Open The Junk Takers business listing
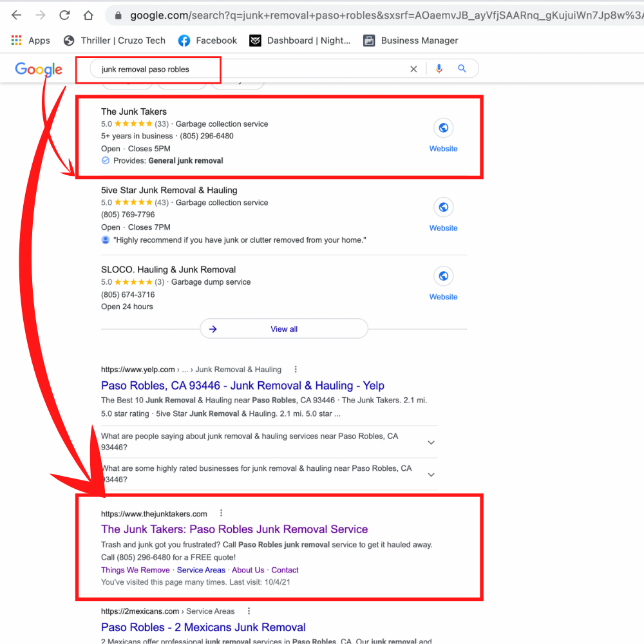This screenshot has width=644, height=644. (134, 111)
